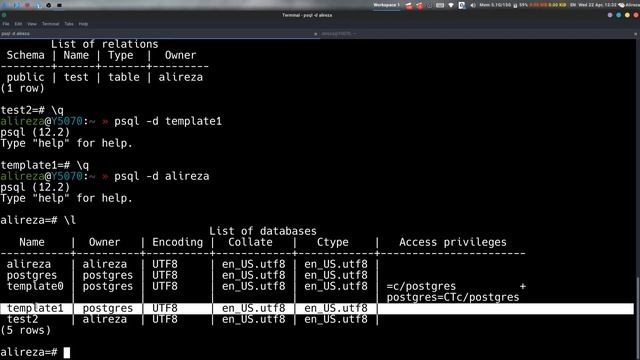Click the 'Type' column header

[120, 55]
